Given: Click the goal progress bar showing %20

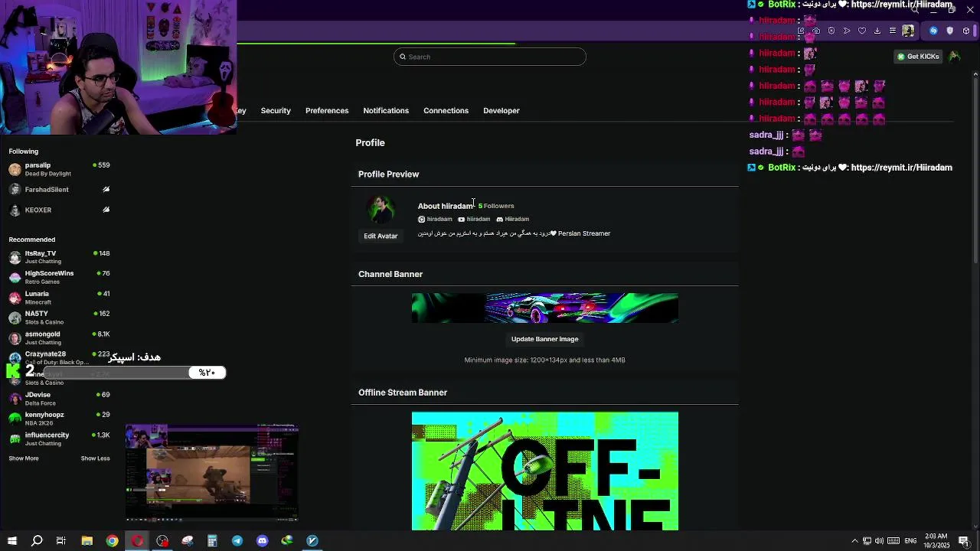Looking at the screenshot, I should (134, 373).
